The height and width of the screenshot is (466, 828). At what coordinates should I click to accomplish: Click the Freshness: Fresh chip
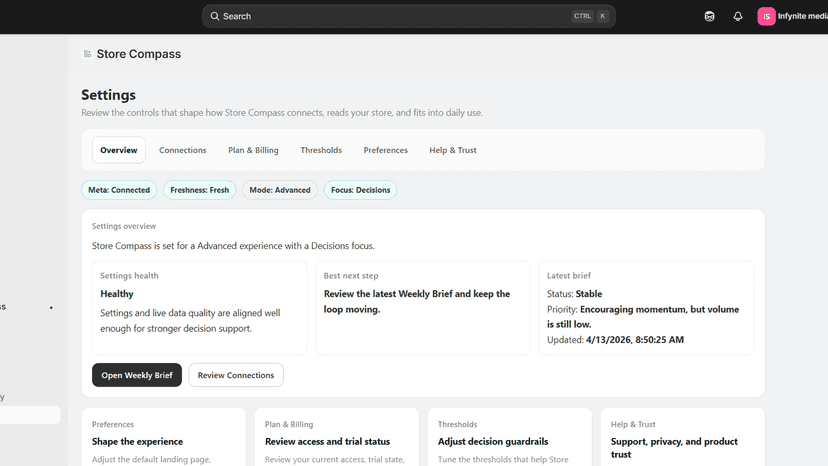pos(200,190)
